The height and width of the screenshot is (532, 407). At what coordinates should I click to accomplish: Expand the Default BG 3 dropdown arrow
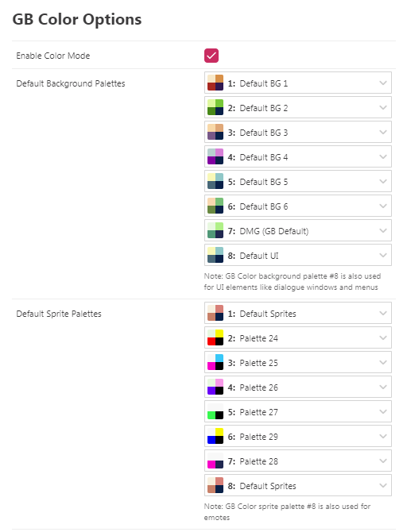[x=383, y=133]
